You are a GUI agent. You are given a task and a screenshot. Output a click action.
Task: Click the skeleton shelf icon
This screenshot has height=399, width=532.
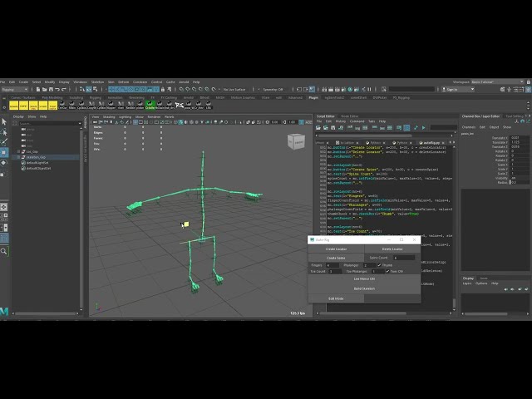[180, 106]
